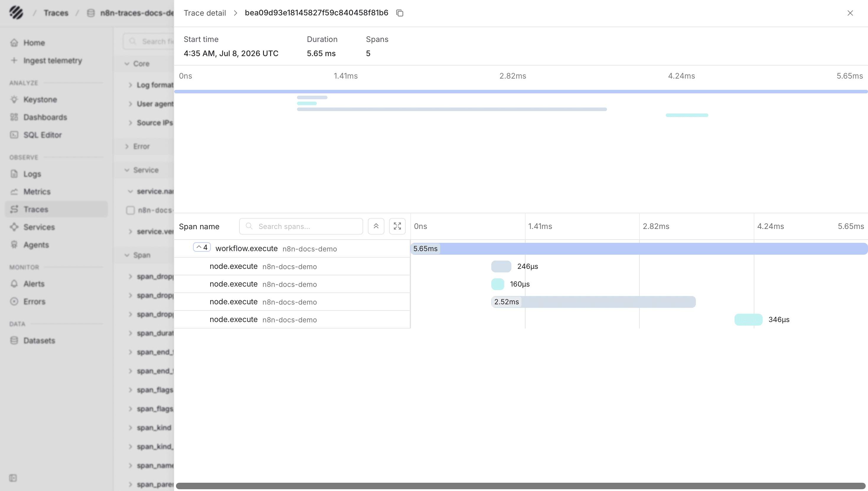Screen dimensions: 868x491
Task: Click the blue overview bar in minimap
Action: coord(521,91)
